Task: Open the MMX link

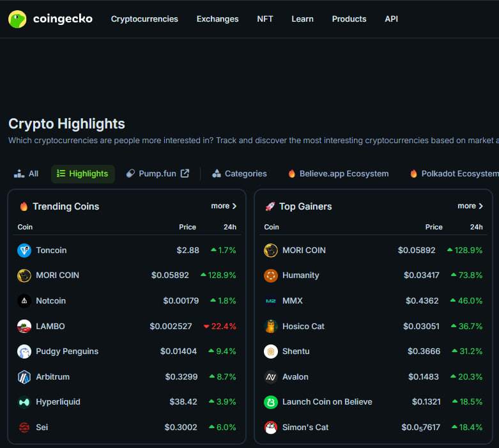Action: coord(293,301)
